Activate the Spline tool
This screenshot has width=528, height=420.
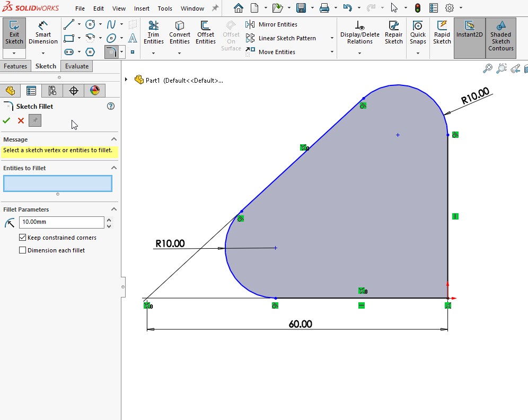[x=111, y=24]
